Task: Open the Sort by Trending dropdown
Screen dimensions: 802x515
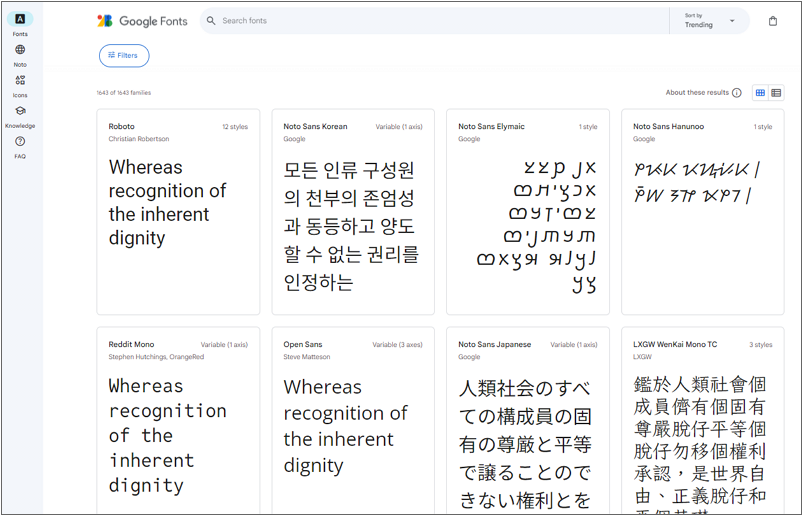Action: tap(710, 21)
